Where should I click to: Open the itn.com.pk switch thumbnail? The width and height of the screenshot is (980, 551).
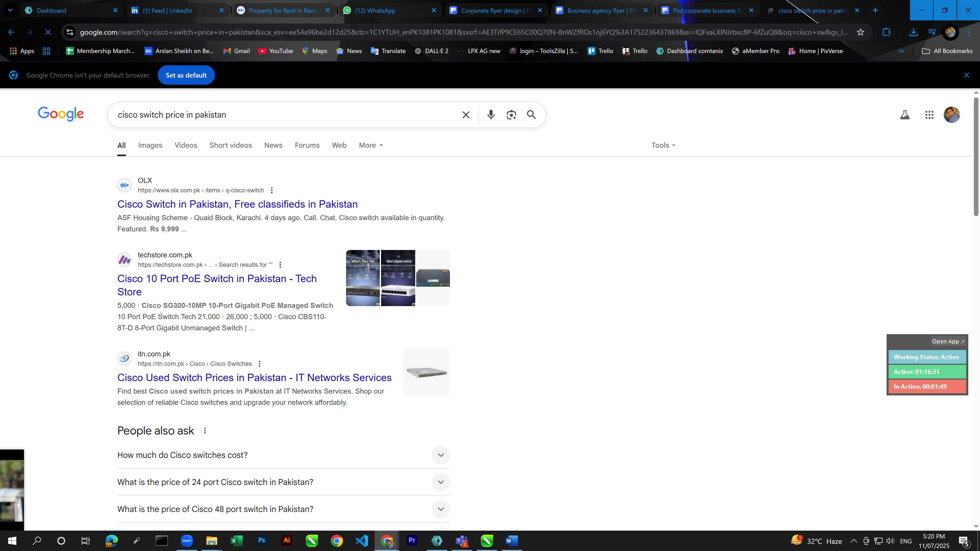426,372
